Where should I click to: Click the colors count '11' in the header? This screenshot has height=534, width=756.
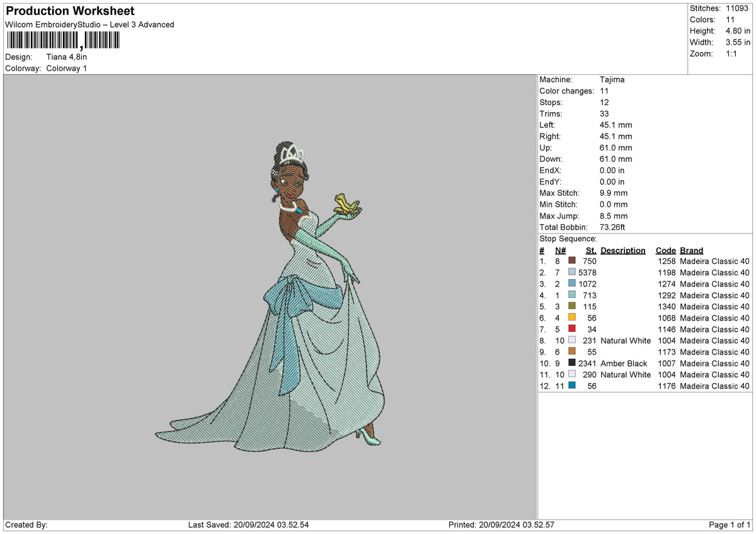pyautogui.click(x=730, y=20)
